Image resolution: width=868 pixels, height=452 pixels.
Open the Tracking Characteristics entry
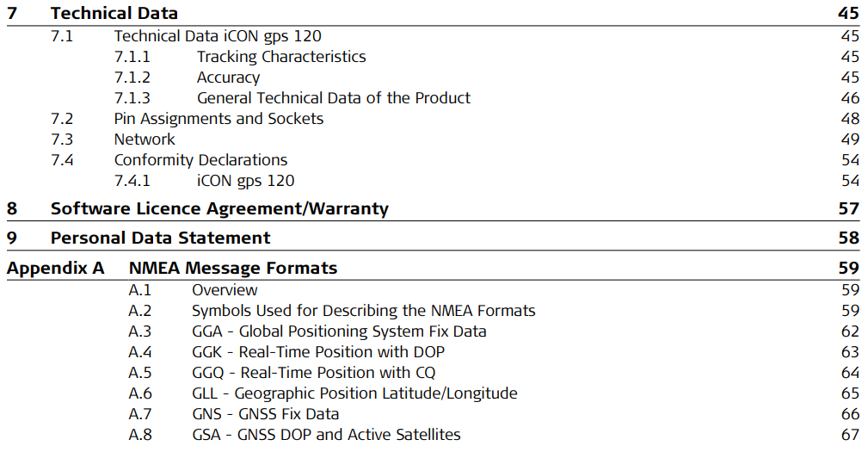(281, 57)
